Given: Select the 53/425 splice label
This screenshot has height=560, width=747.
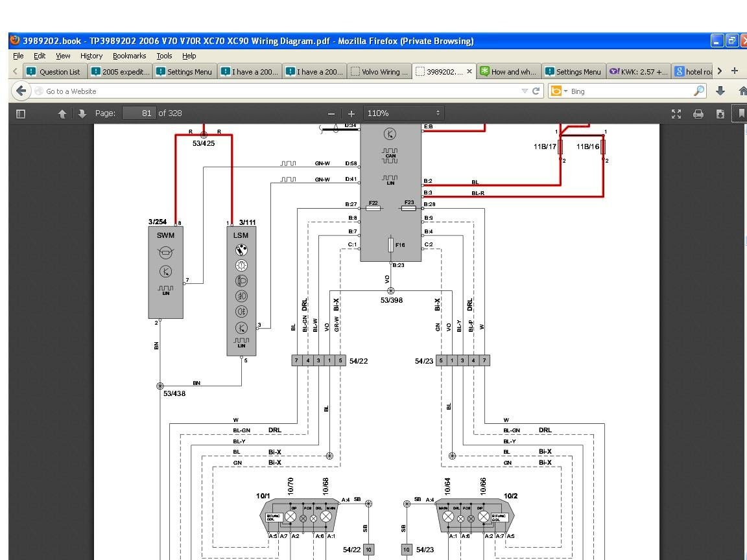Looking at the screenshot, I should [204, 143].
